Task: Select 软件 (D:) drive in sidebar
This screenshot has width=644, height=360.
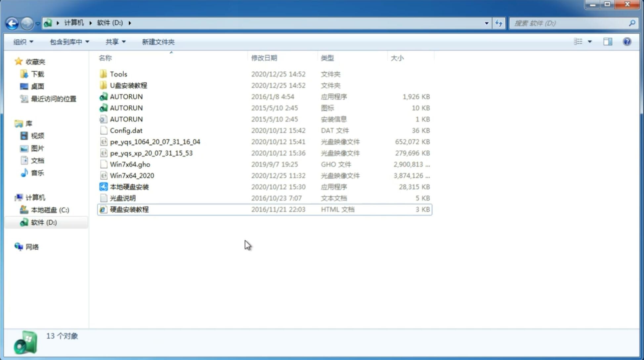Action: [x=43, y=222]
